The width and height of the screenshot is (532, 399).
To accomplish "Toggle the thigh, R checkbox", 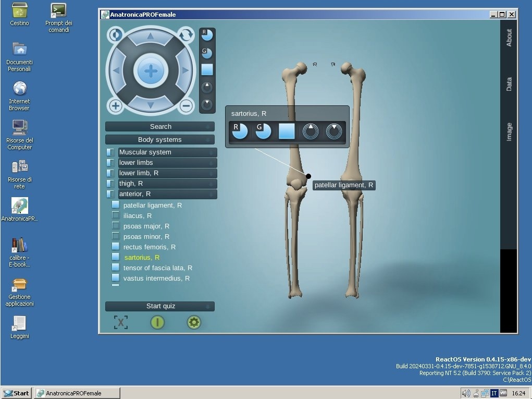I will (x=110, y=184).
